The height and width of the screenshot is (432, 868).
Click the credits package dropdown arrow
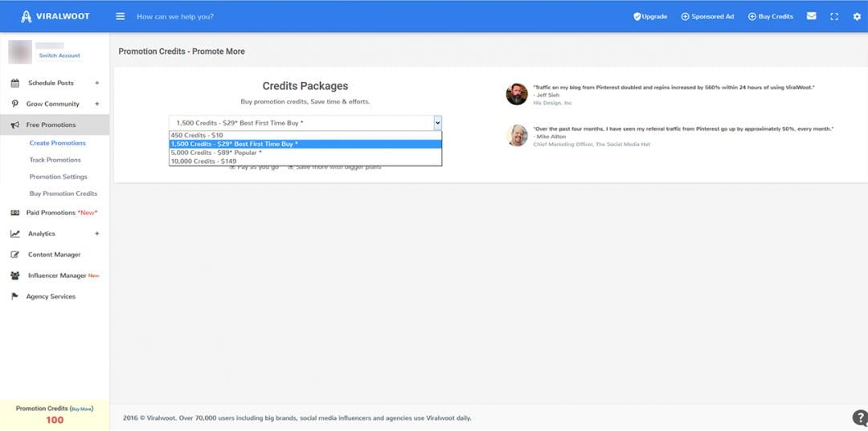(x=437, y=123)
